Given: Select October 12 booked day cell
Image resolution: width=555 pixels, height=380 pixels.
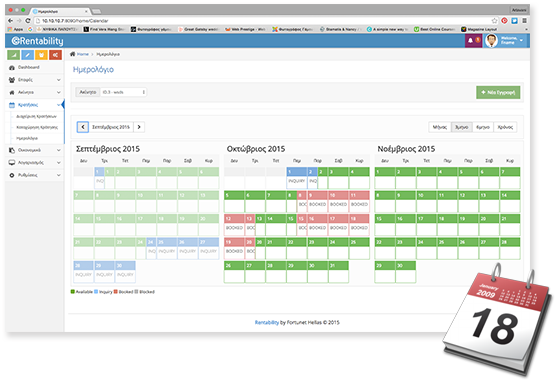Looking at the screenshot, I should pyautogui.click(x=234, y=224).
